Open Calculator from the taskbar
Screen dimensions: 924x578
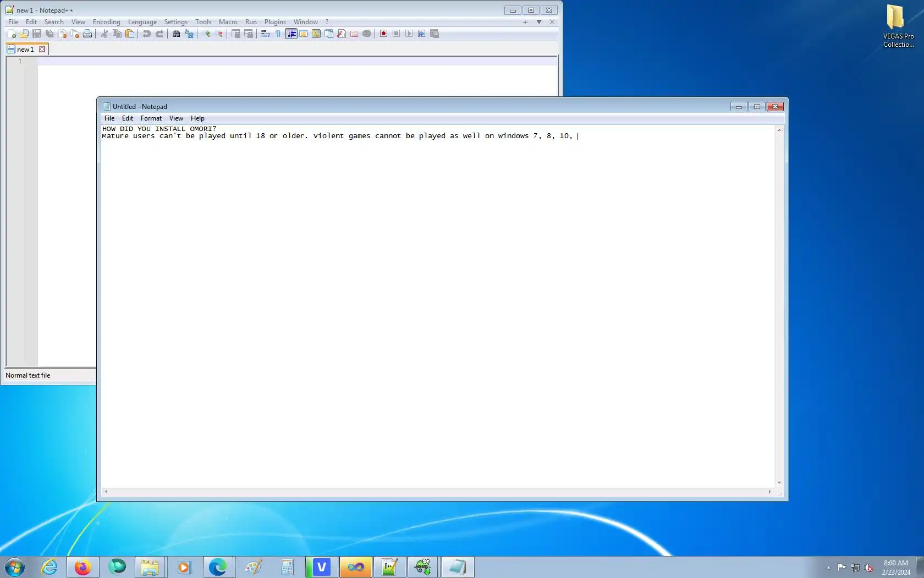coord(287,567)
